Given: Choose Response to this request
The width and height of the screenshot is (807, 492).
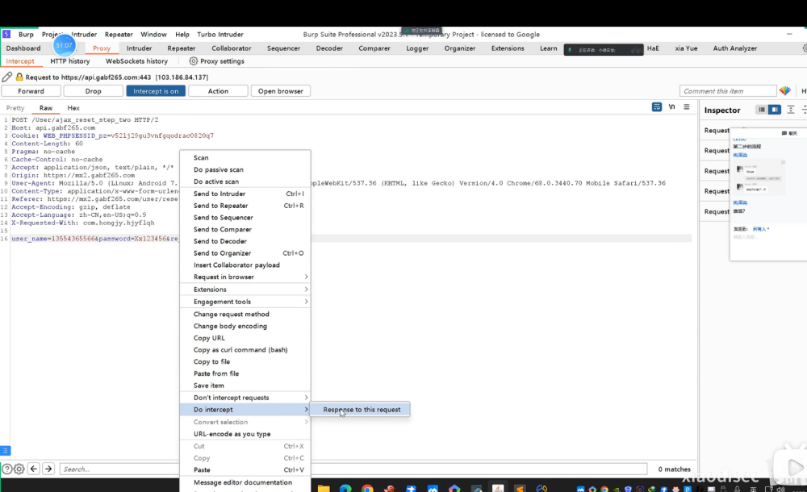Looking at the screenshot, I should (361, 409).
